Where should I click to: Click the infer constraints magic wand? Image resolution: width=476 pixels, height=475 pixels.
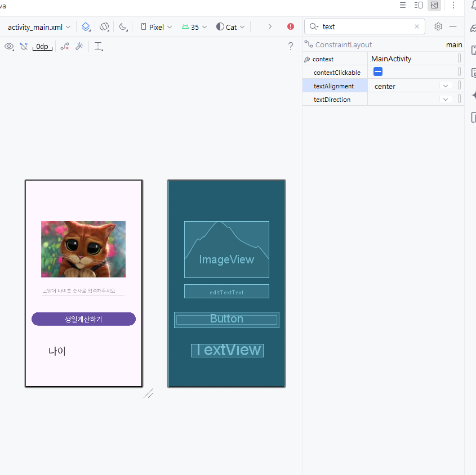coord(79,46)
